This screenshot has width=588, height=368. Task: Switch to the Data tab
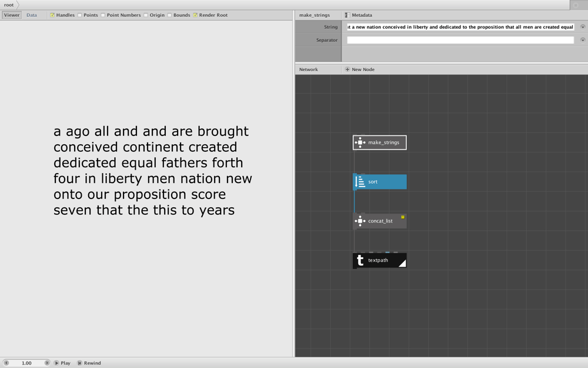point(32,15)
